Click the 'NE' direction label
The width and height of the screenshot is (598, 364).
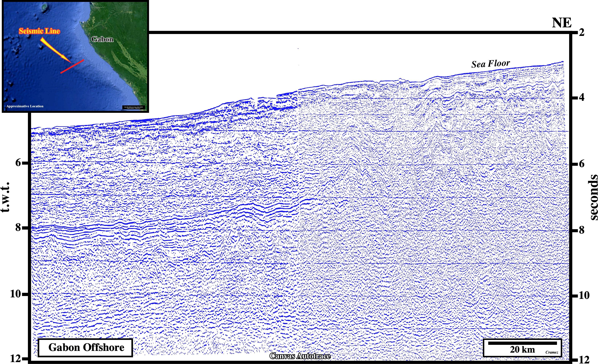tap(562, 23)
